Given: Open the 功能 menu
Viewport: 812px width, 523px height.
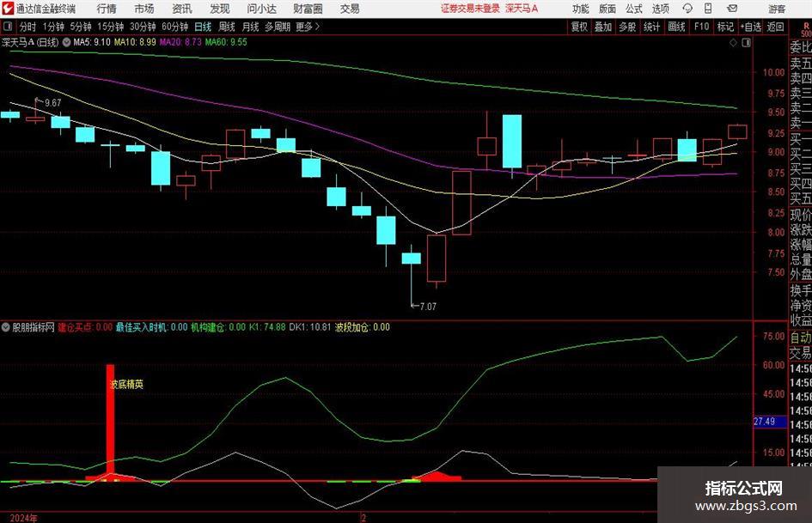Looking at the screenshot, I should click(581, 9).
